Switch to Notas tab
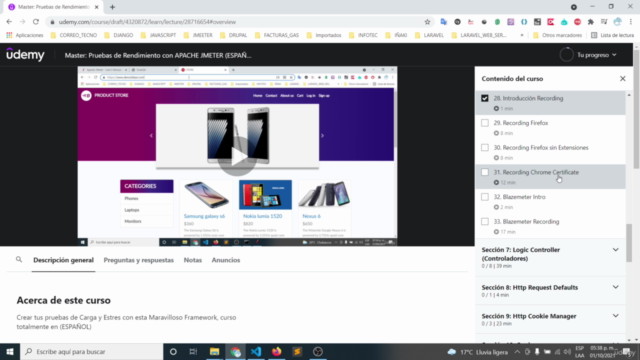The height and width of the screenshot is (360, 640). 193,260
